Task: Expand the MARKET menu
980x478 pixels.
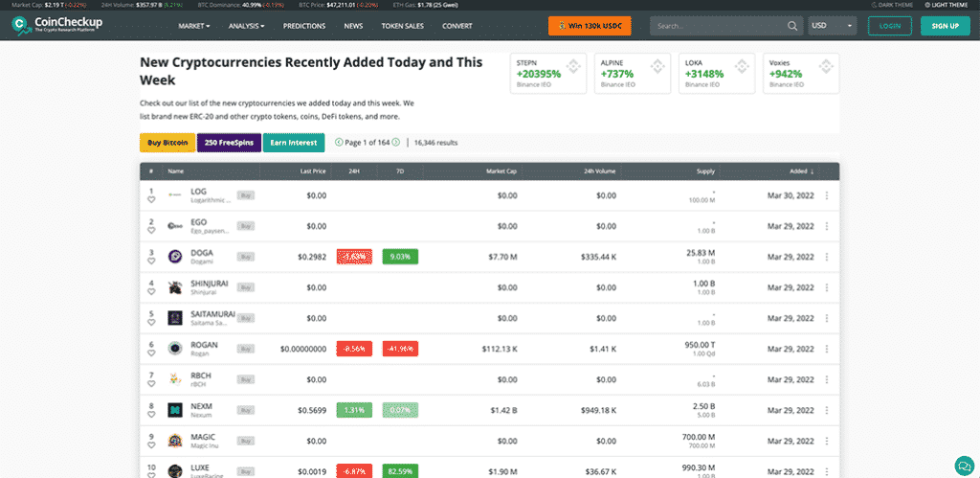Action: coord(193,26)
